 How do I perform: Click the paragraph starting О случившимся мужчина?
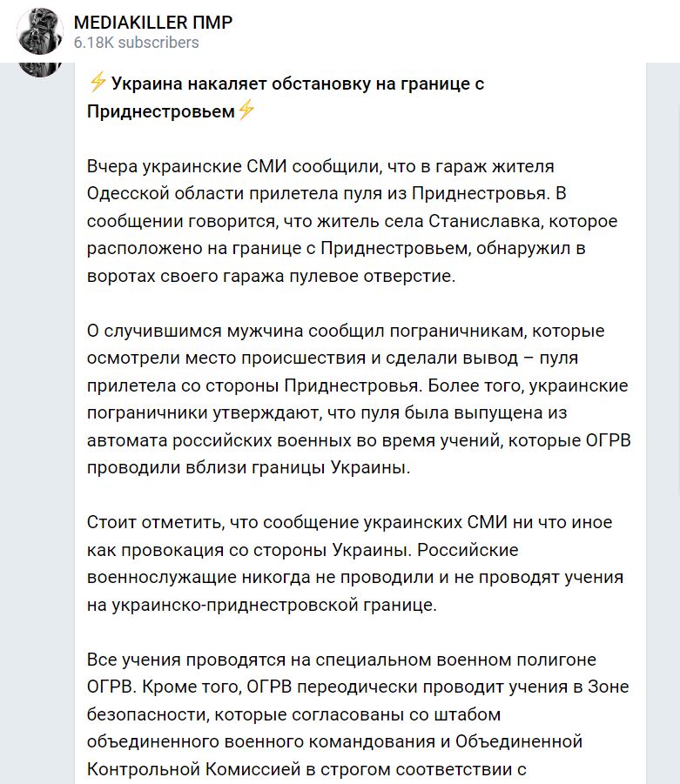(x=359, y=399)
